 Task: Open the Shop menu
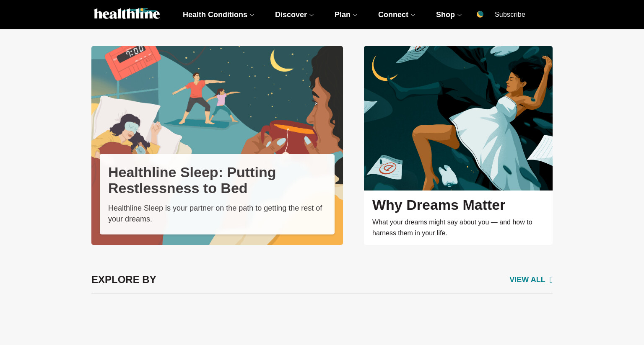tap(445, 15)
